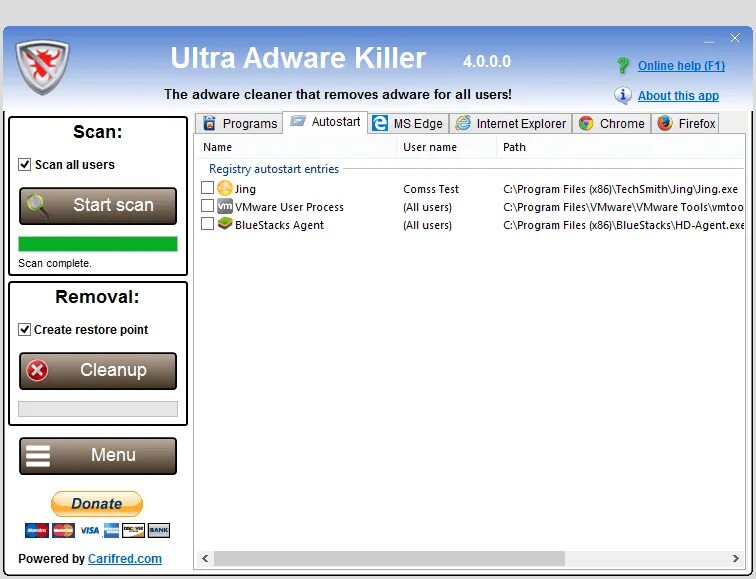Click the Internet Explorer tab icon
Screen dimensions: 756x579
(x=463, y=123)
